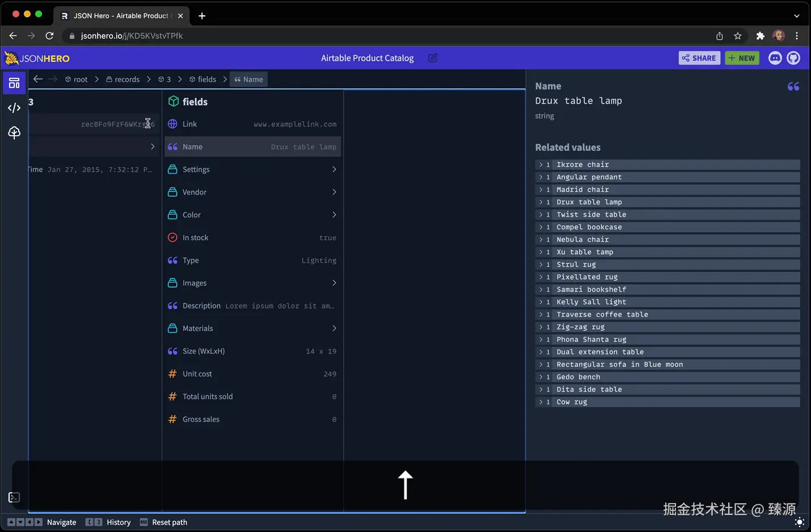This screenshot has width=811, height=532.
Task: Click the object icon beside Settings
Action: point(173,170)
